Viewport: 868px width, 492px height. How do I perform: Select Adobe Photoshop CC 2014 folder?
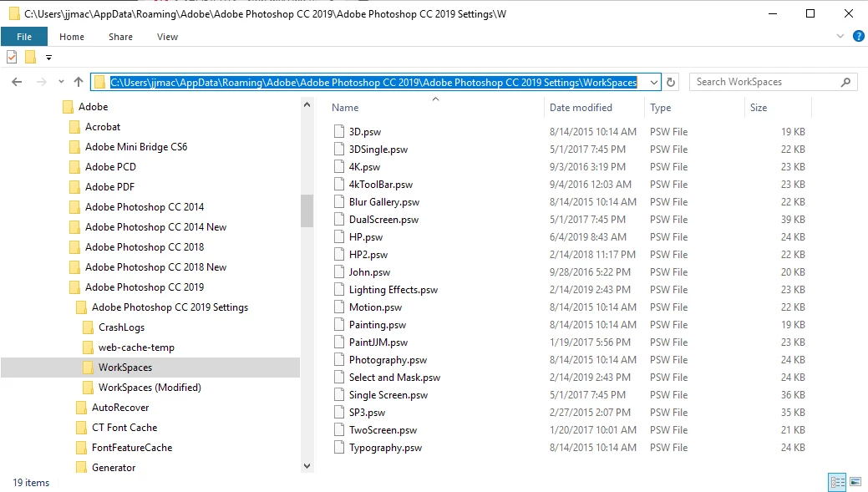click(x=145, y=207)
